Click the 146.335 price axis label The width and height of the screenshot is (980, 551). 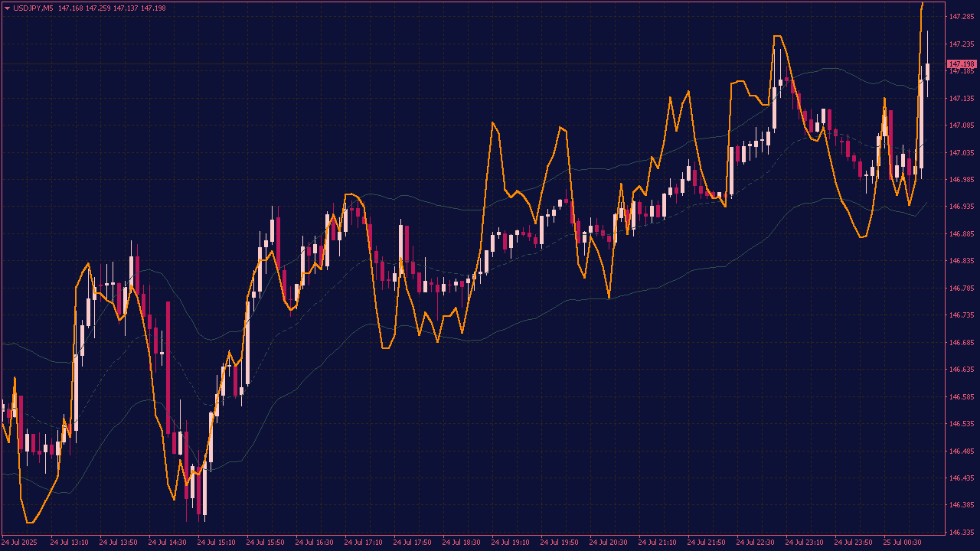(961, 533)
